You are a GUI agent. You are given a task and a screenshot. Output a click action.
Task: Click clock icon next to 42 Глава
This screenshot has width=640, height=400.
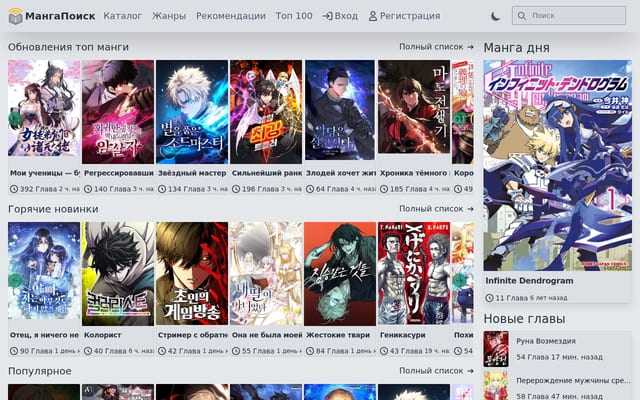(x=162, y=351)
